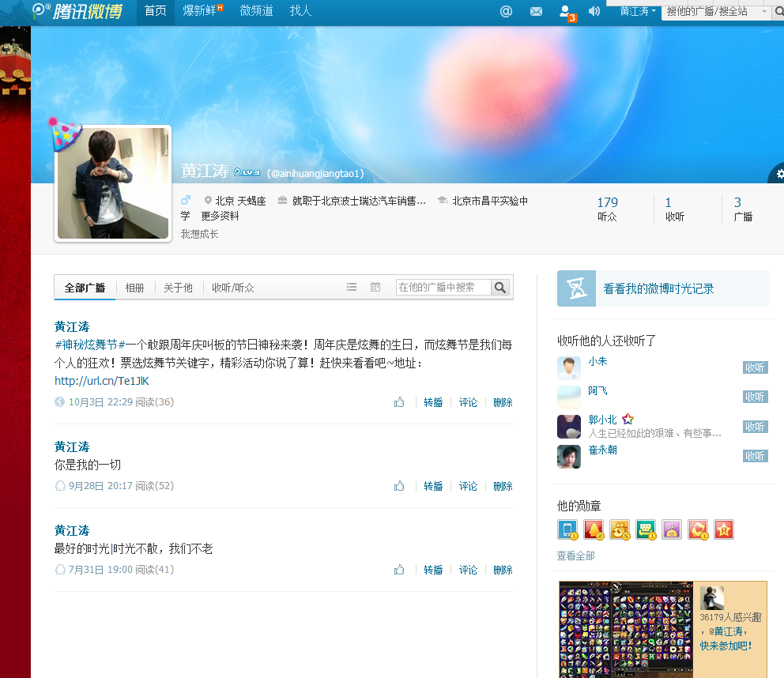Viewport: 784px width, 678px height.
Task: Select the 全部广播 tab
Action: click(85, 288)
